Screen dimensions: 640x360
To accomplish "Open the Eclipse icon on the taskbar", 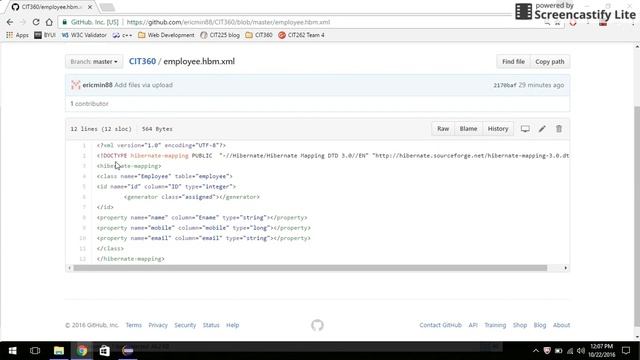I will pyautogui.click(x=128, y=351).
